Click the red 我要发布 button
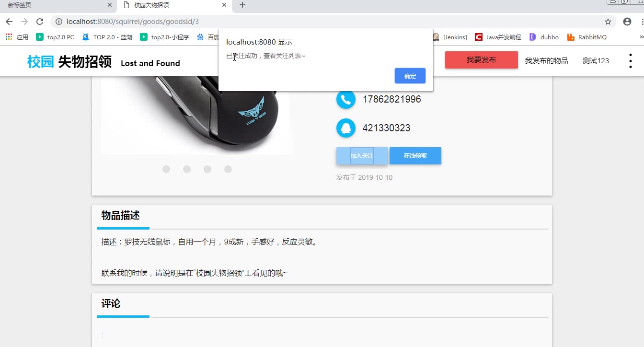This screenshot has height=347, width=644. 482,60
